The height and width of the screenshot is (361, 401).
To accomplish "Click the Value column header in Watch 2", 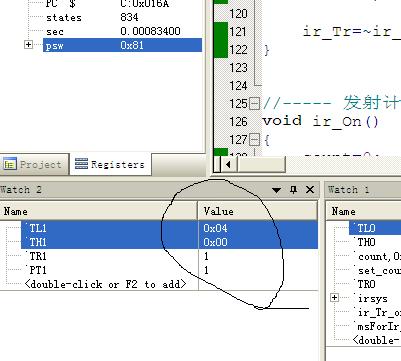I will (258, 211).
